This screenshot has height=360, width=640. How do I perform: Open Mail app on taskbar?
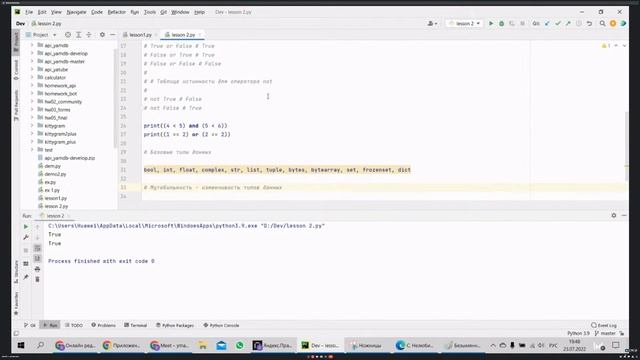pos(221,345)
